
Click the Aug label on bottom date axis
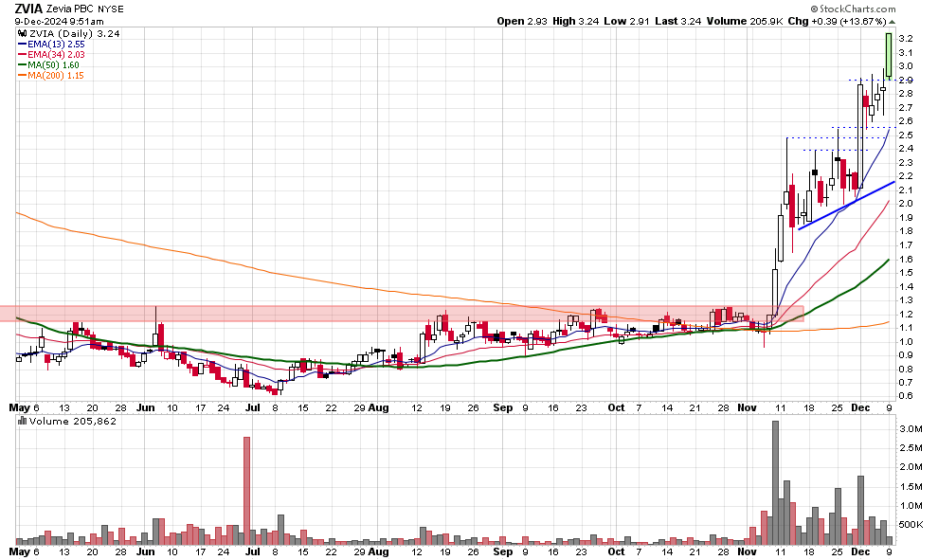tap(378, 551)
